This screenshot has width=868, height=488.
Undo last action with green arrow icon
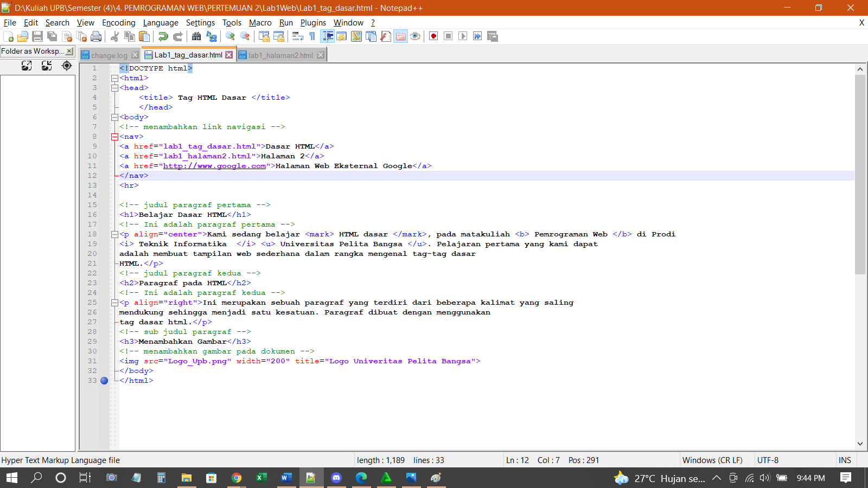(x=163, y=36)
